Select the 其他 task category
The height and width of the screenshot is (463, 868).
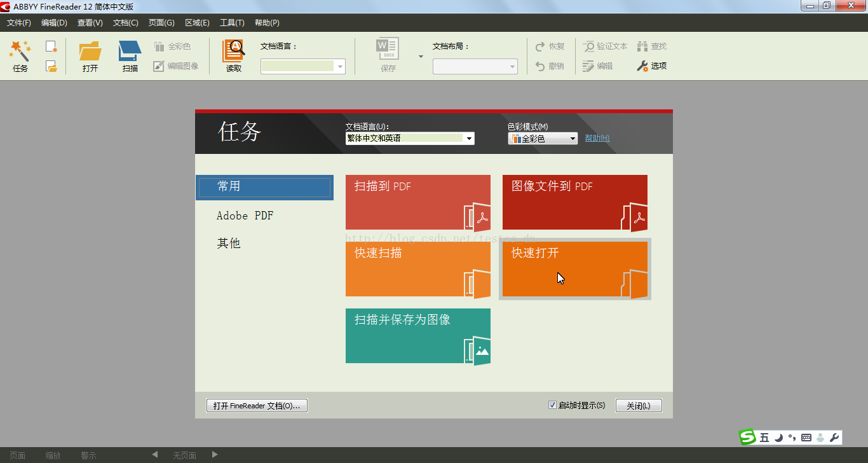coord(229,244)
